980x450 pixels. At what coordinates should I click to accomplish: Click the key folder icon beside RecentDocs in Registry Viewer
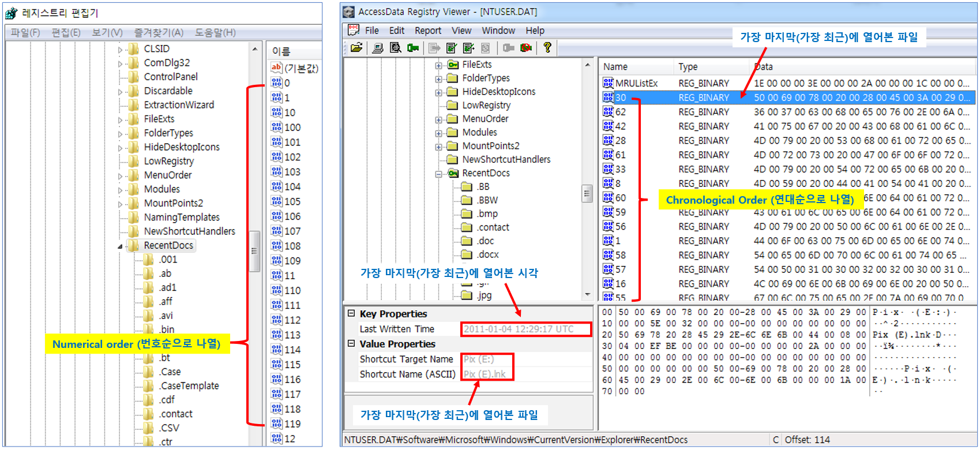coord(453,173)
